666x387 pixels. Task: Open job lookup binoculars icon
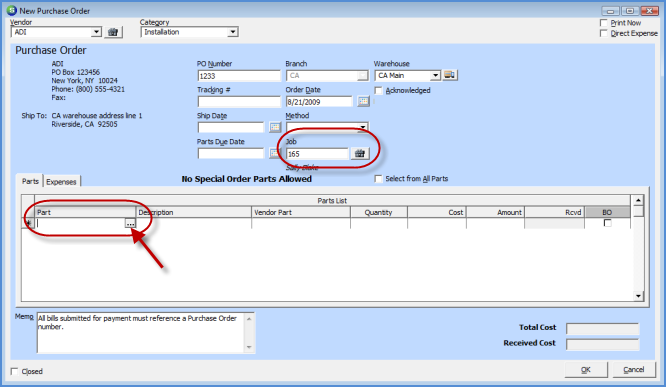click(360, 153)
